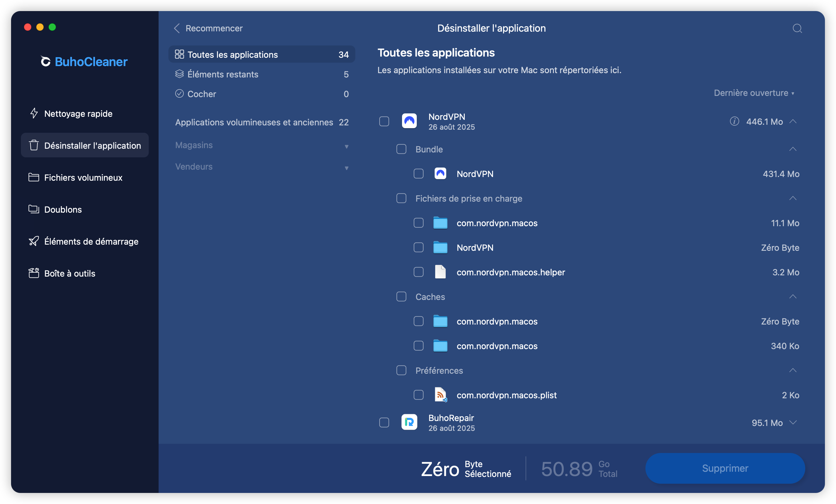Select Éléments restants filter
The width and height of the screenshot is (836, 504).
pyautogui.click(x=262, y=74)
